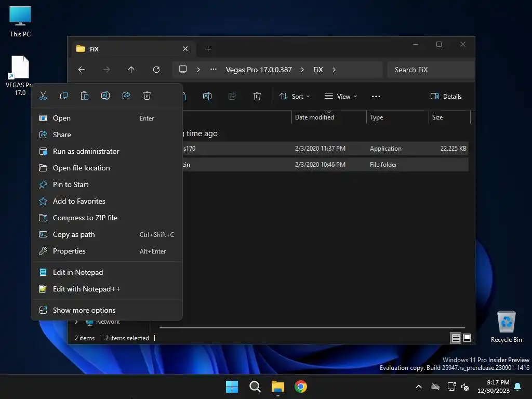Choose Compress to ZIP file
532x399 pixels.
pos(107,218)
